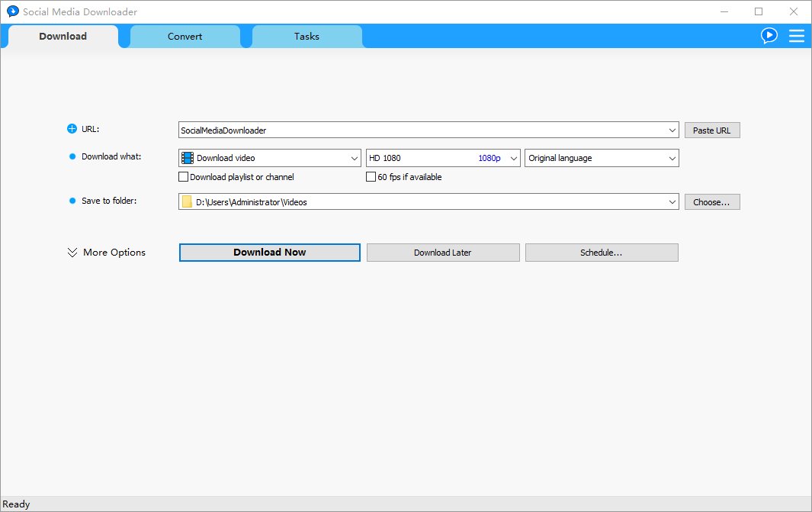Screen dimensions: 812x512
Task: Maximize the Social Media Downloader window
Action: pos(759,11)
